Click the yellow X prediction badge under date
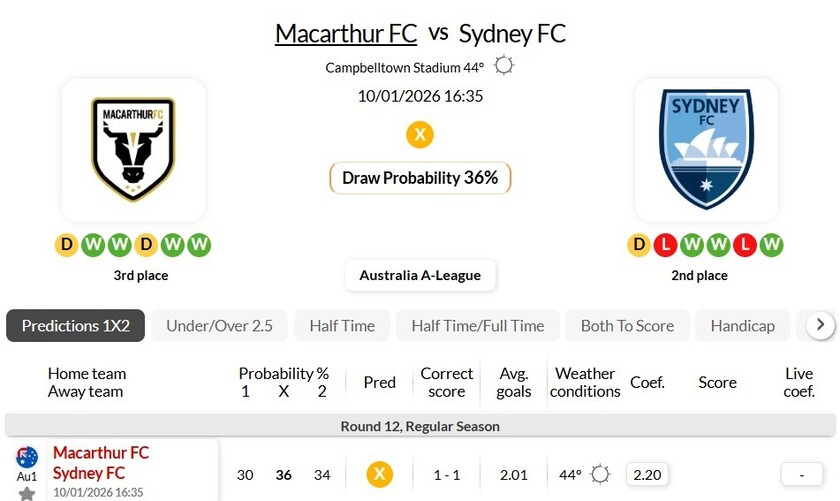Screen dimensions: 840x501 pyautogui.click(x=420, y=134)
